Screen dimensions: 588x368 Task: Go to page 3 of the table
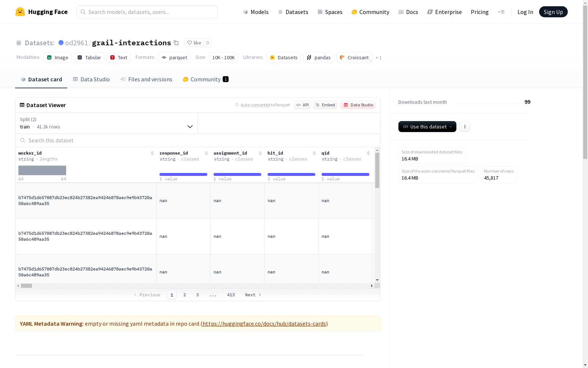pos(197,295)
